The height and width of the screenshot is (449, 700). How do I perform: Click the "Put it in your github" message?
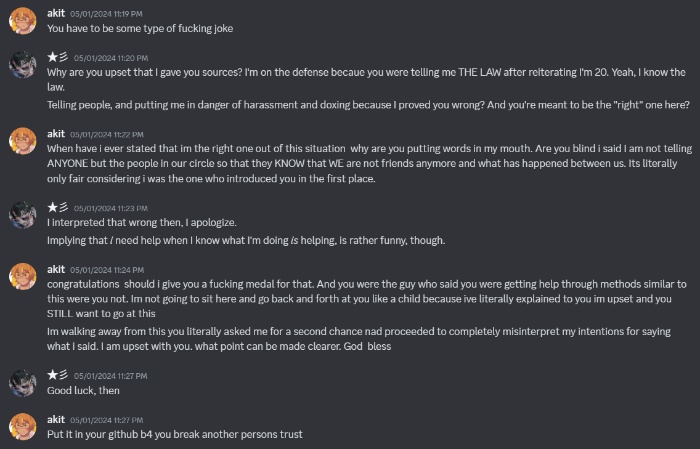click(x=174, y=434)
